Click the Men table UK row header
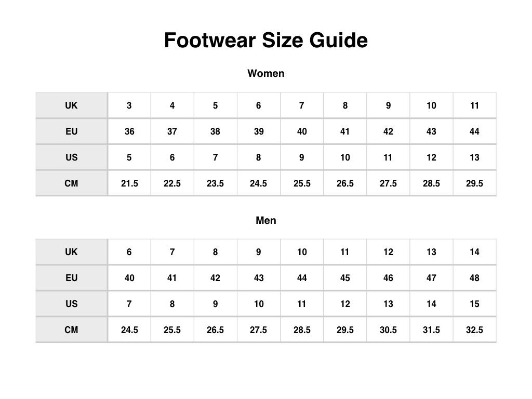Viewport: 532px width, 399px height. pyautogui.click(x=72, y=252)
